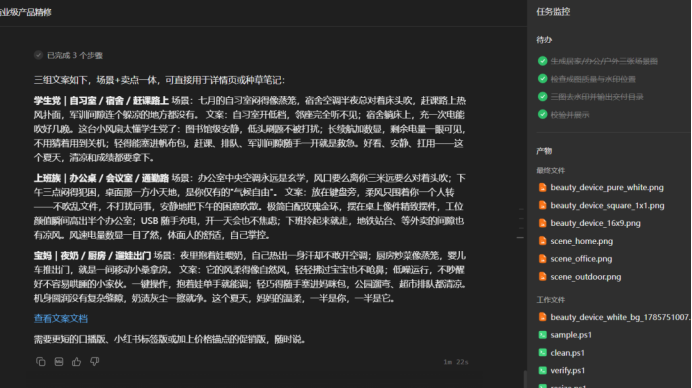Open scene_outdoor.png file entry
The height and width of the screenshot is (388, 692).
tap(586, 277)
